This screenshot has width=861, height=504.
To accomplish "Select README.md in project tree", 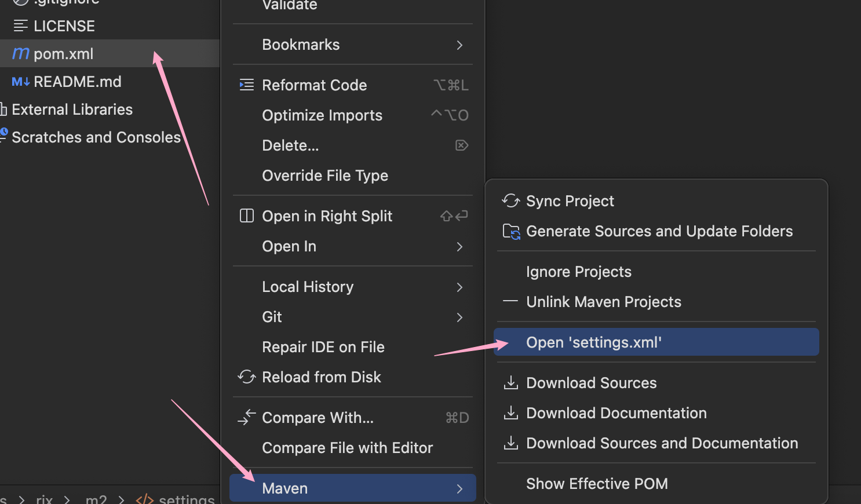I will [x=110, y=82].
